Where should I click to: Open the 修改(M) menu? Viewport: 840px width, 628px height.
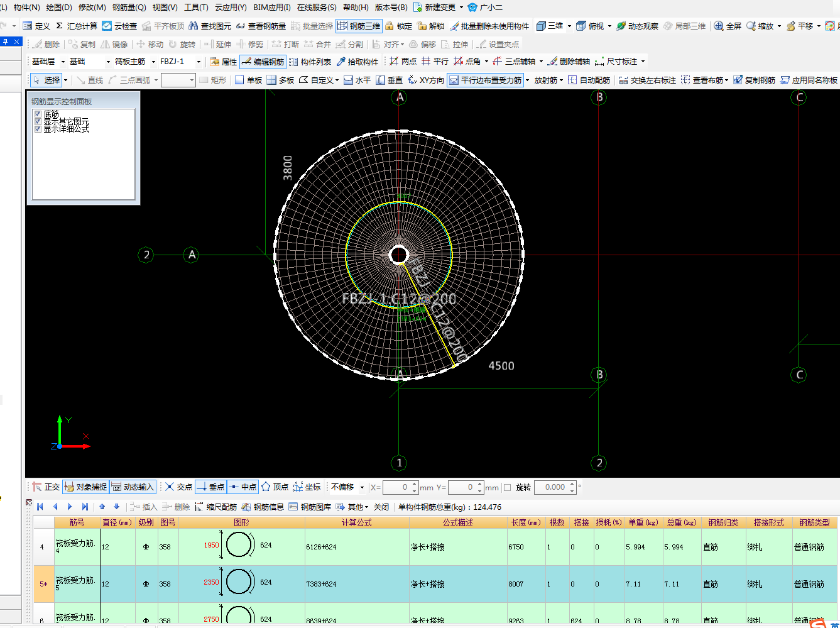tap(92, 8)
